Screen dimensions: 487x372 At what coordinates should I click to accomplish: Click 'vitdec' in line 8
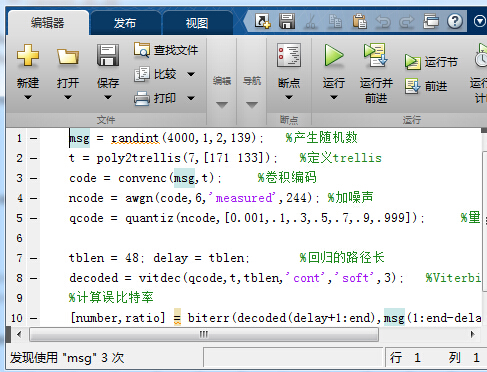tap(160, 278)
